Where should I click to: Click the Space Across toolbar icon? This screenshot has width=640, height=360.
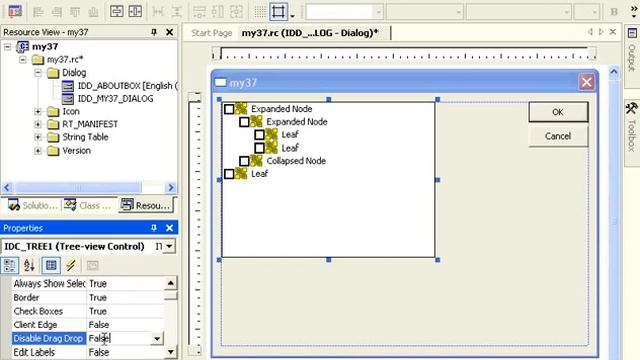pyautogui.click(x=158, y=12)
